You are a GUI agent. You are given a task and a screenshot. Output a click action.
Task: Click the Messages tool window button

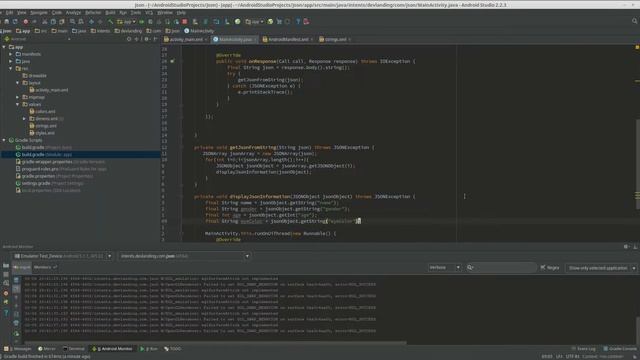[18, 349]
